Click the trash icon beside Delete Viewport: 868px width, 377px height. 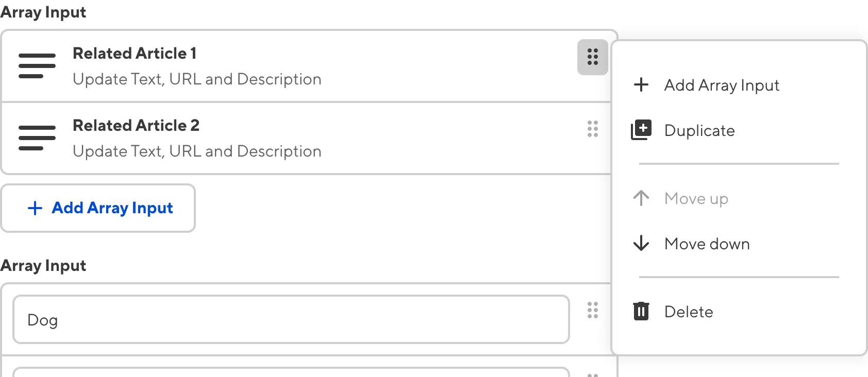[x=641, y=311]
